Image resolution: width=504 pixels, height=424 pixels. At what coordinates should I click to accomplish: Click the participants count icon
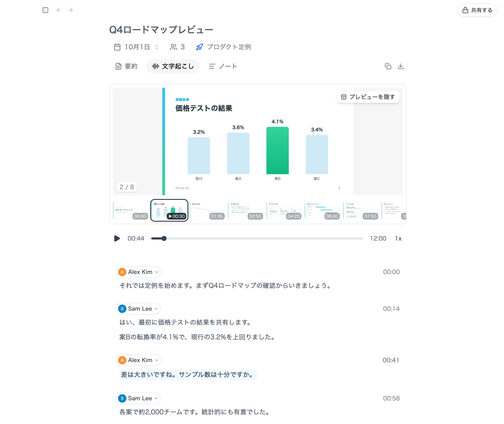[177, 47]
